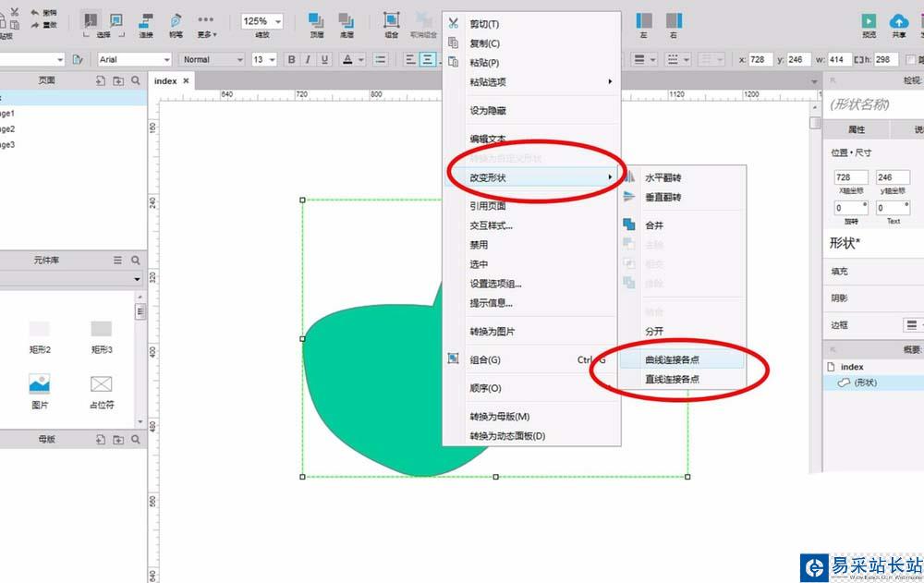Toggle bold text formatting
This screenshot has height=583, width=924.
tap(291, 59)
